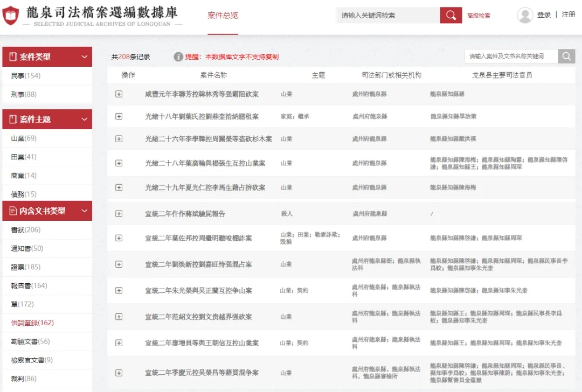Click the magnifier in the case keyword search box
The image size is (582, 392).
point(566,55)
